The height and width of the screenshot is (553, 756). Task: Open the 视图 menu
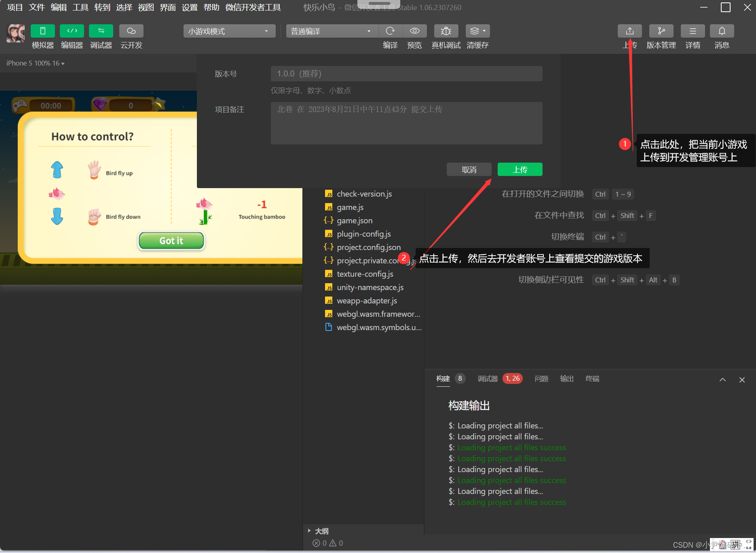click(146, 7)
